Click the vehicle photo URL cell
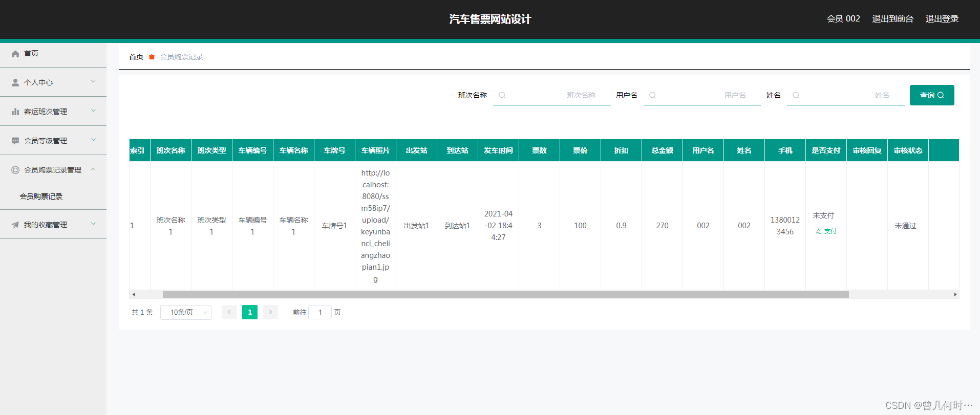980x415 pixels. click(376, 226)
